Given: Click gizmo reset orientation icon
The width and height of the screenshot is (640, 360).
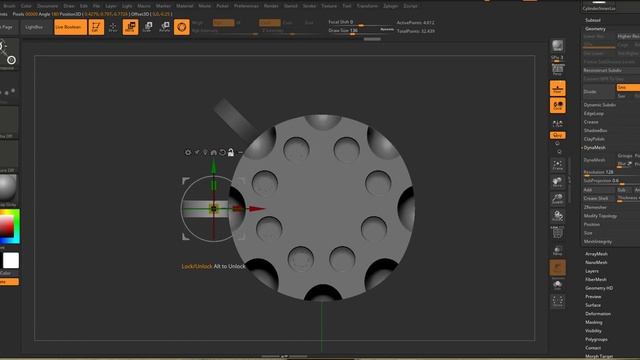Looking at the screenshot, I should [222, 152].
